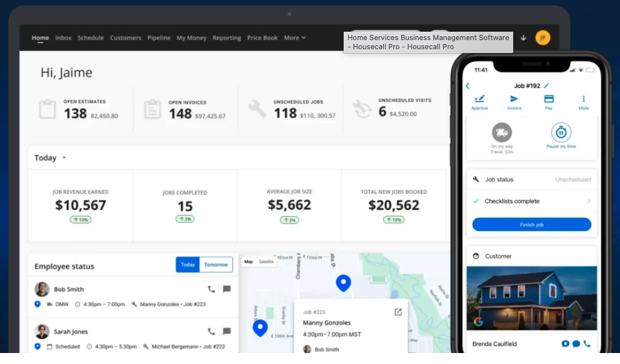This screenshot has height=364, width=620.
Task: Click the Job Revenue Earned $10,567 card
Action: [81, 206]
